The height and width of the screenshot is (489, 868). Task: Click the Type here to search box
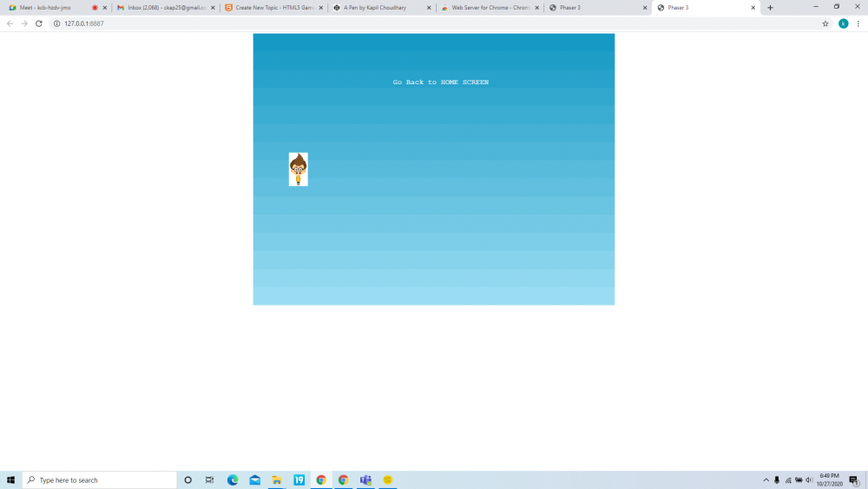[x=100, y=480]
